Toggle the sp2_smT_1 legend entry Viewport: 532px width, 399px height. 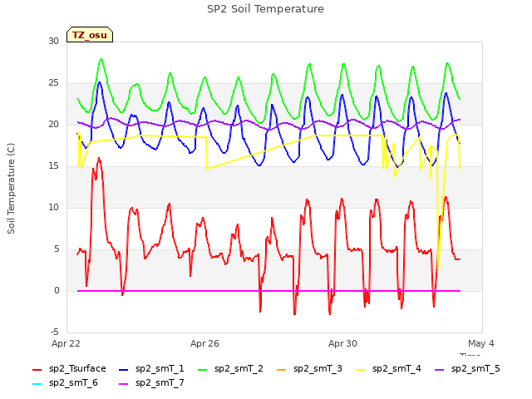coord(151,369)
